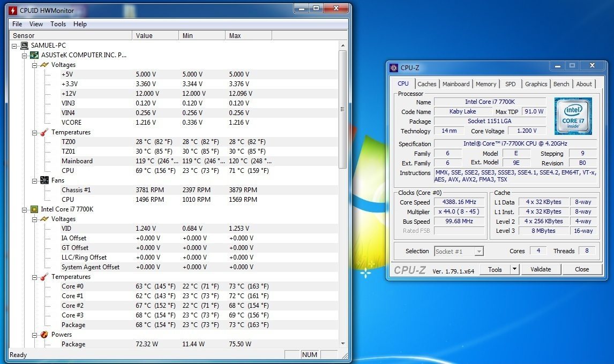
Task: Click the 1496 RPM CPU fan value
Action: [150, 200]
